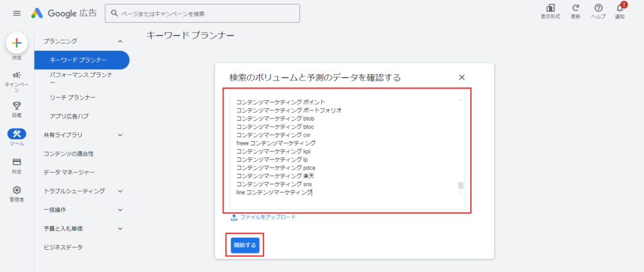644x272 pixels.
Task: Click scrollbar up arrow in keyword box
Action: 460,100
